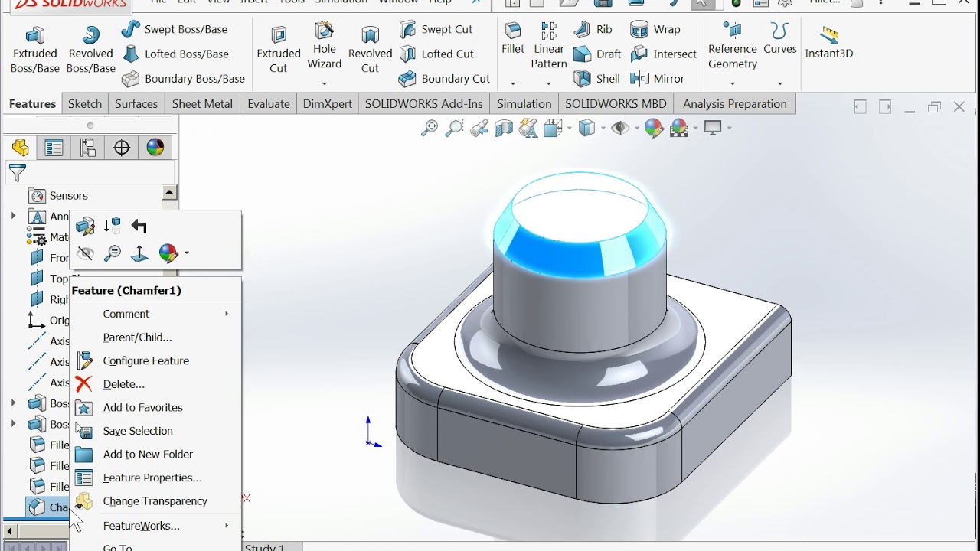This screenshot has height=551, width=980.
Task: Choose Lofted Boss/Base
Action: pyautogui.click(x=175, y=54)
